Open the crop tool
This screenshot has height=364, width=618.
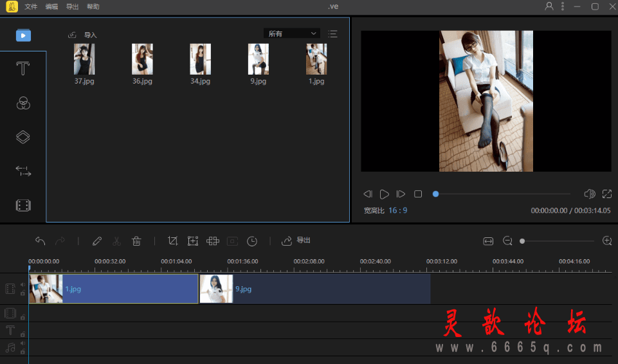172,241
